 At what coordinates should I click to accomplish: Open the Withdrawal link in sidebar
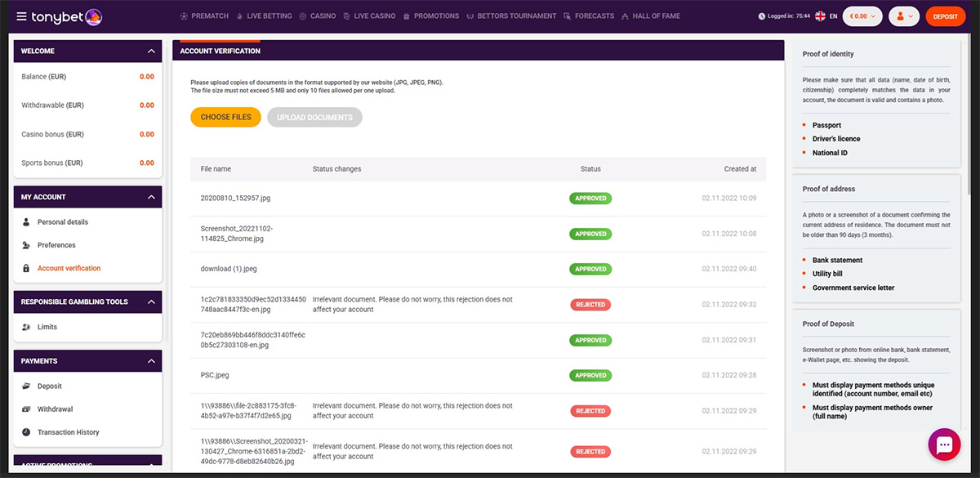(55, 409)
